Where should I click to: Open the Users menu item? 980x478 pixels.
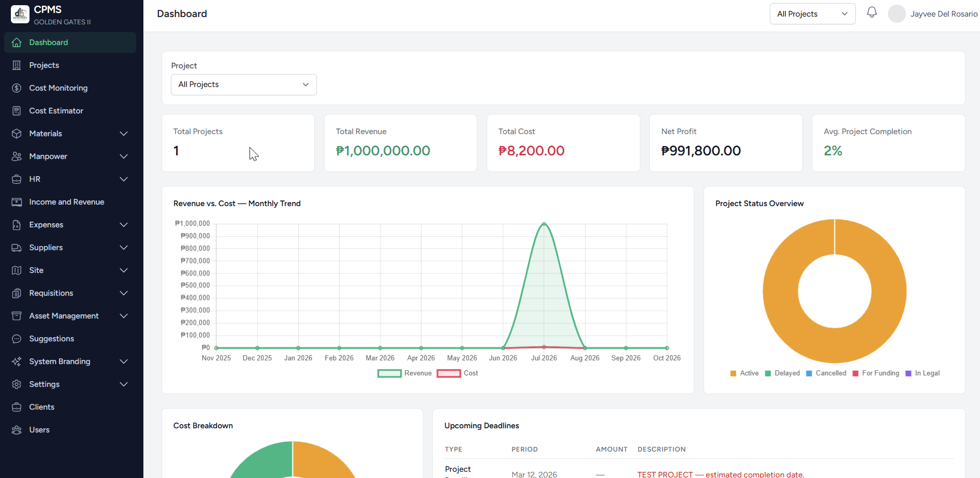coord(70,430)
